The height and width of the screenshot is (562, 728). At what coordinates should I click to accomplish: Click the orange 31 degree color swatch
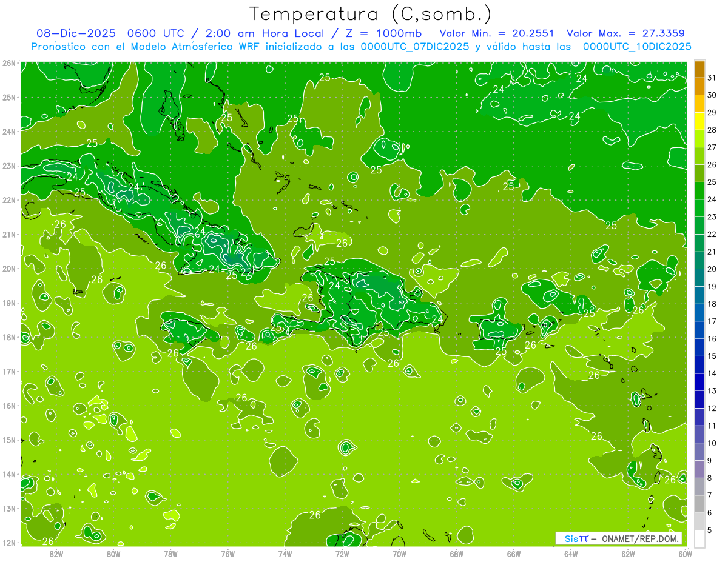click(x=699, y=70)
